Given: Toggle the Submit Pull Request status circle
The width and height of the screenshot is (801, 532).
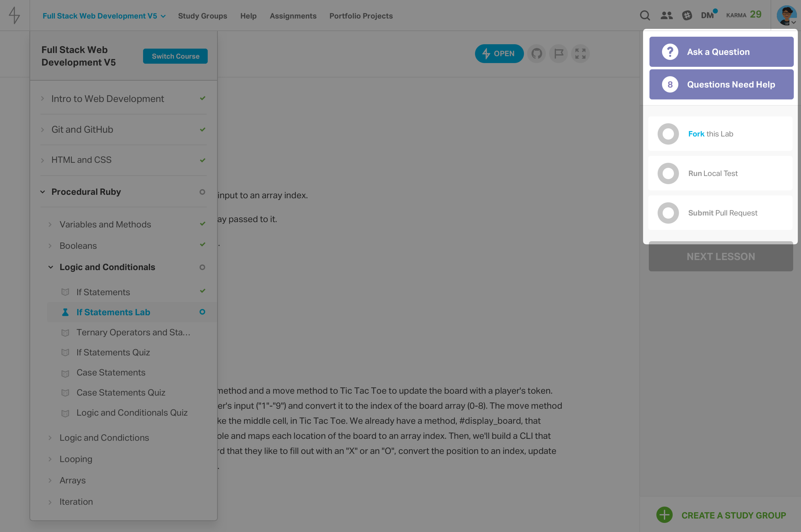Looking at the screenshot, I should tap(668, 213).
